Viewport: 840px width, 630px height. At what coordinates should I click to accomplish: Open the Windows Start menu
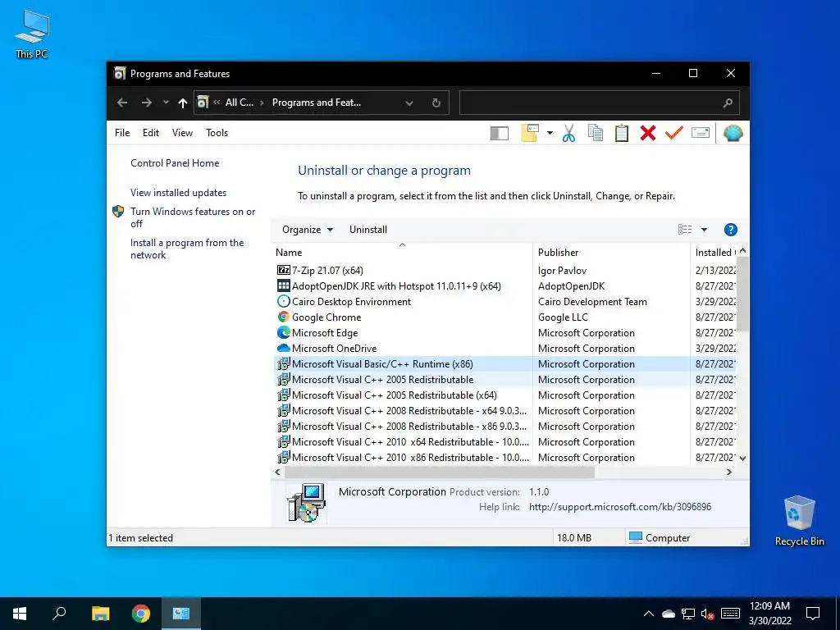click(x=20, y=614)
